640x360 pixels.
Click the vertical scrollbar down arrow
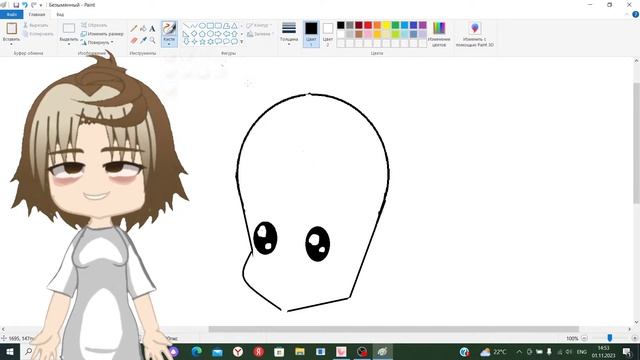pos(636,322)
